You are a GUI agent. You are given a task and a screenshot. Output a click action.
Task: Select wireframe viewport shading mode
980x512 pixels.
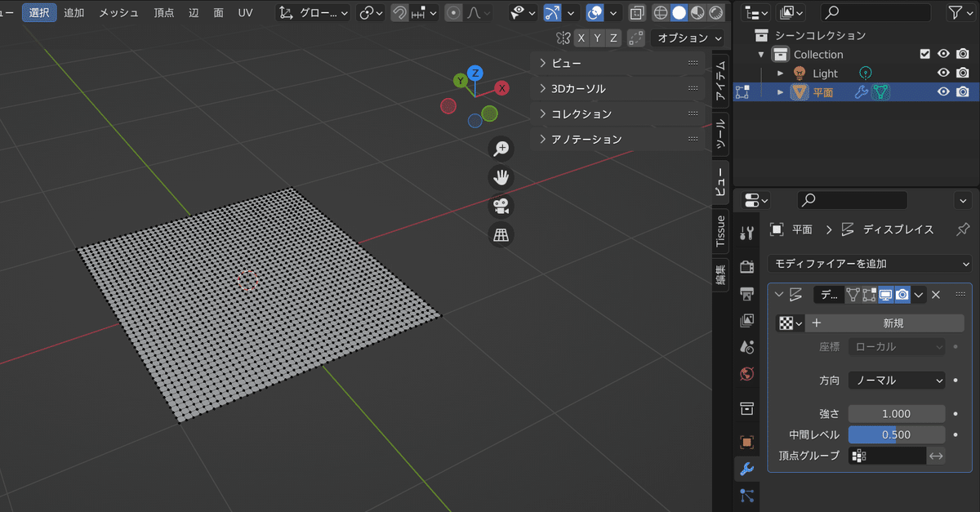point(660,13)
